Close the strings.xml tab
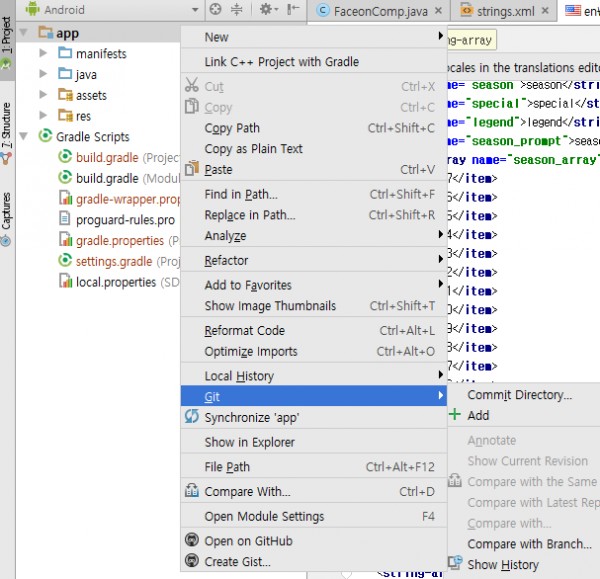Image resolution: width=600 pixels, height=579 pixels. (545, 11)
